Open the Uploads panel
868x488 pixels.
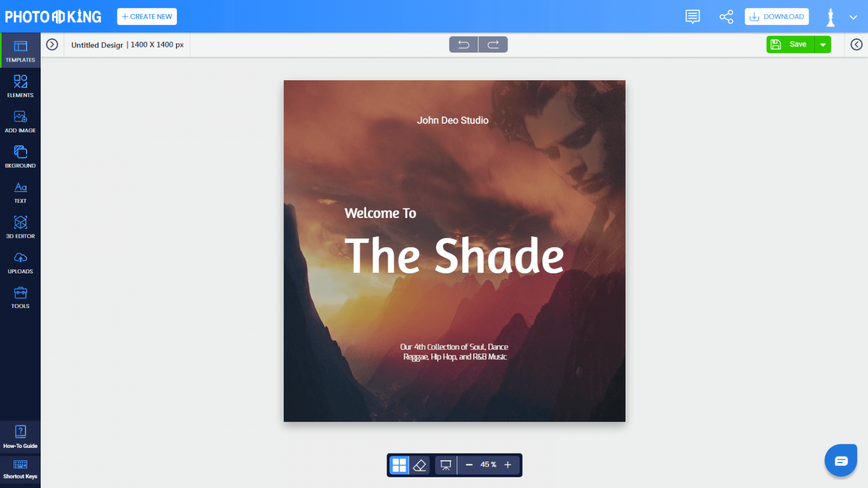pos(20,262)
